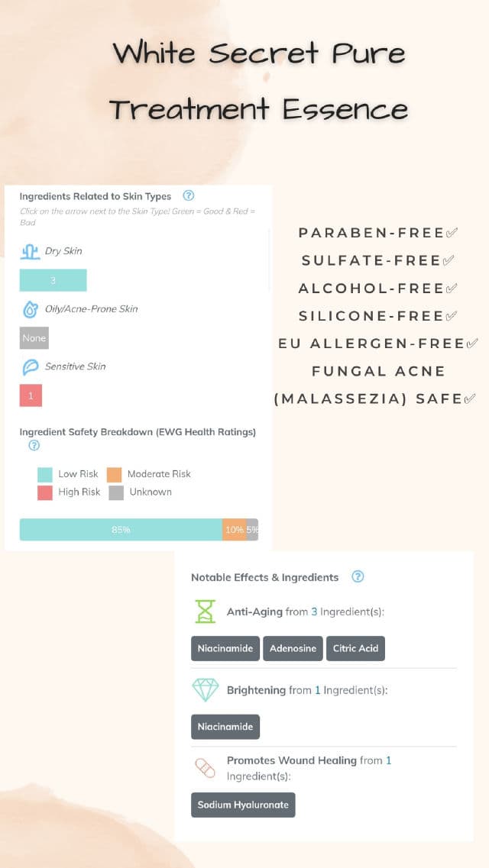Click the Brightening diamond icon
Viewport: 489px width, 868px height.
(205, 690)
